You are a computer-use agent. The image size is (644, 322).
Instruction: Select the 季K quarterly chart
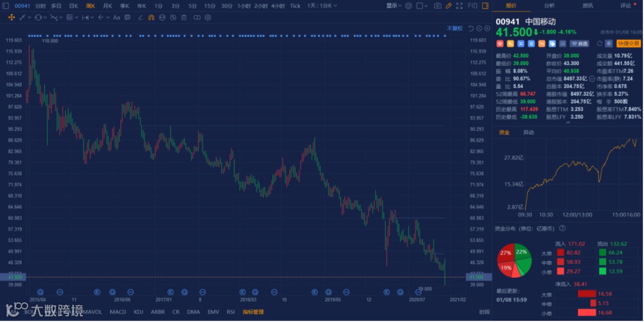pos(125,6)
